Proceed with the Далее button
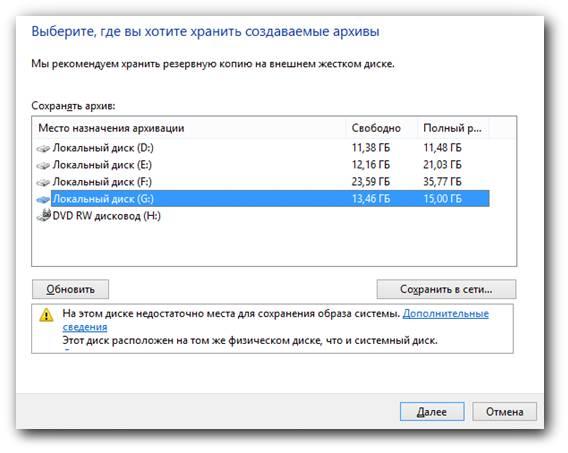This screenshot has width=568, height=453. click(432, 412)
